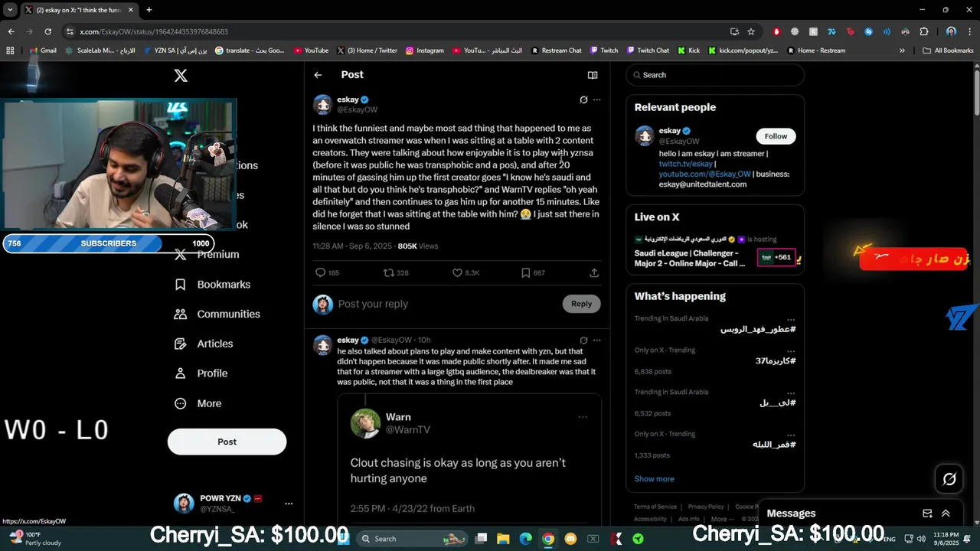Open more options on eskay's main post
The image size is (980, 551).
pyautogui.click(x=597, y=99)
